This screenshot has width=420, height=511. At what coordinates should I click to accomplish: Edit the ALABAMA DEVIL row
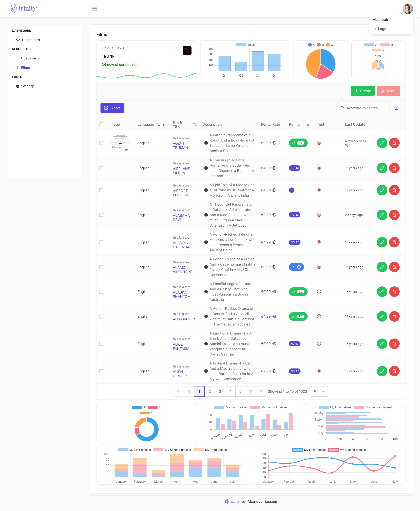click(x=382, y=215)
